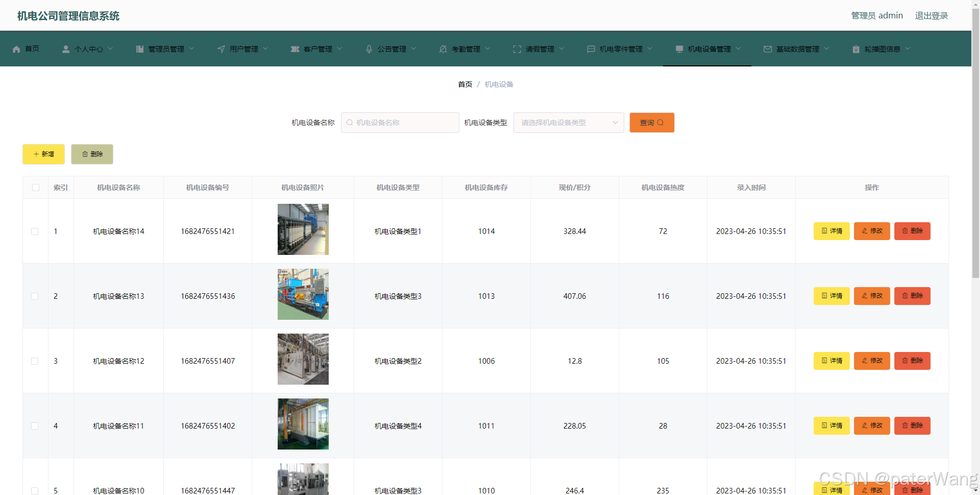Click the detail icon for 机电设备名称11 row
This screenshot has height=495, width=980.
click(824, 426)
